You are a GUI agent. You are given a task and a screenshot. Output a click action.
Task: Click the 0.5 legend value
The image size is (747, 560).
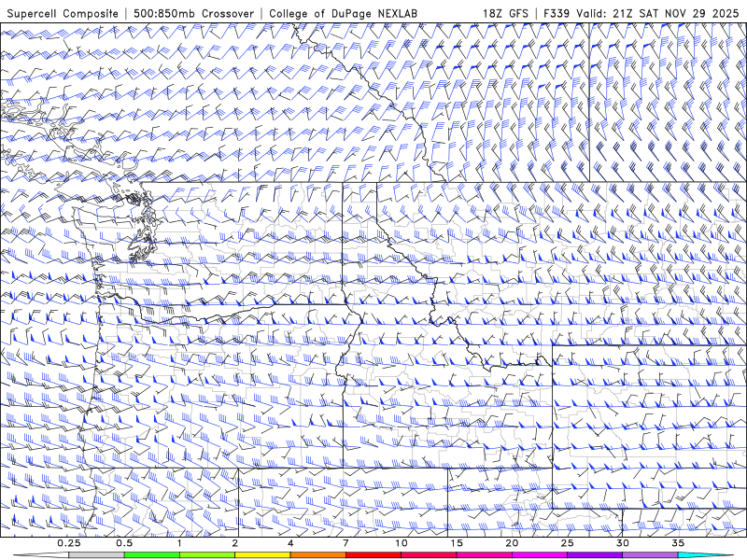124,543
